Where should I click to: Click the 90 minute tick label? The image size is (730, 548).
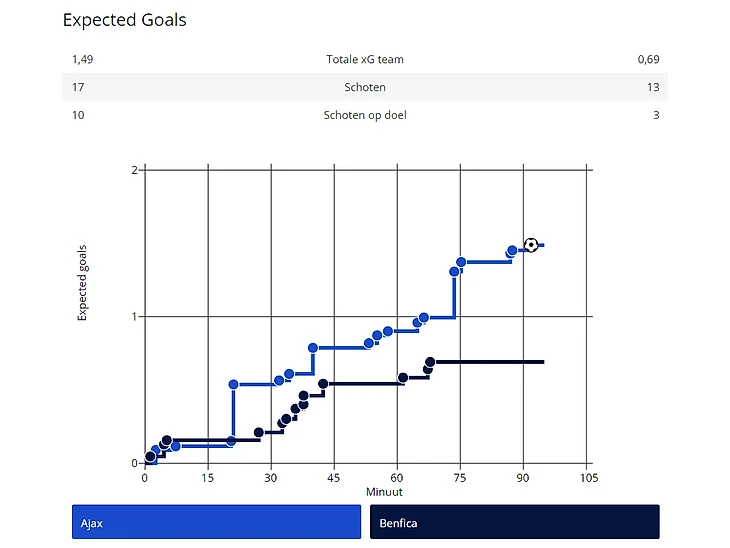click(523, 478)
